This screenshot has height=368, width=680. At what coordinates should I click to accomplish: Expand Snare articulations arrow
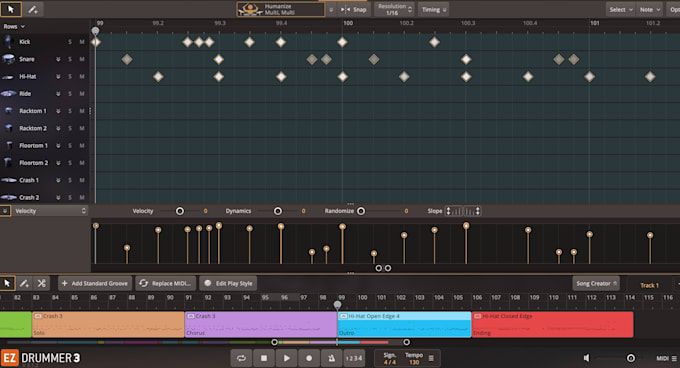(x=58, y=59)
